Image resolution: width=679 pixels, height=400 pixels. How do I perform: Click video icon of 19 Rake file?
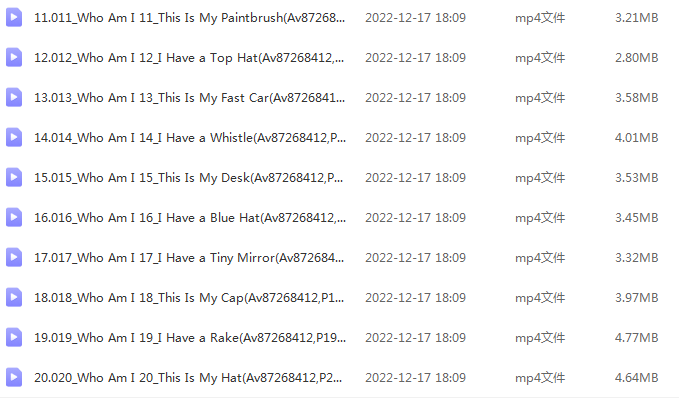(14, 338)
